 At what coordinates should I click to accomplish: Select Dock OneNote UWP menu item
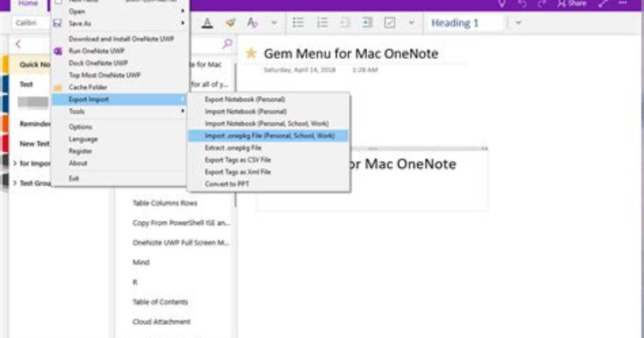point(120,63)
